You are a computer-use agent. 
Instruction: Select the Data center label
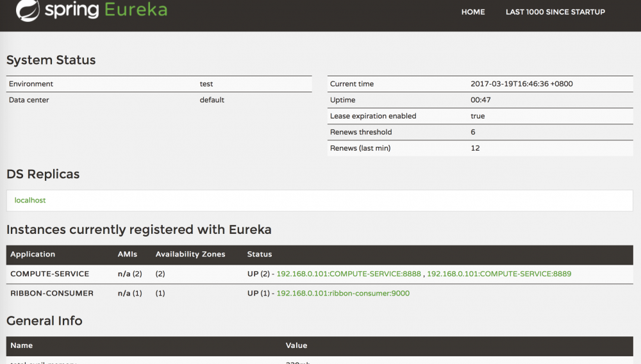coord(29,100)
